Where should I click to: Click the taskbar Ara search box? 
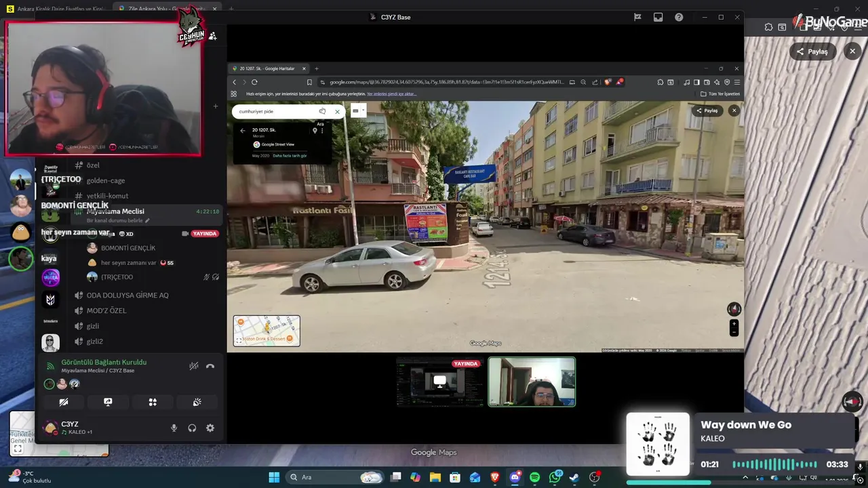click(x=335, y=477)
